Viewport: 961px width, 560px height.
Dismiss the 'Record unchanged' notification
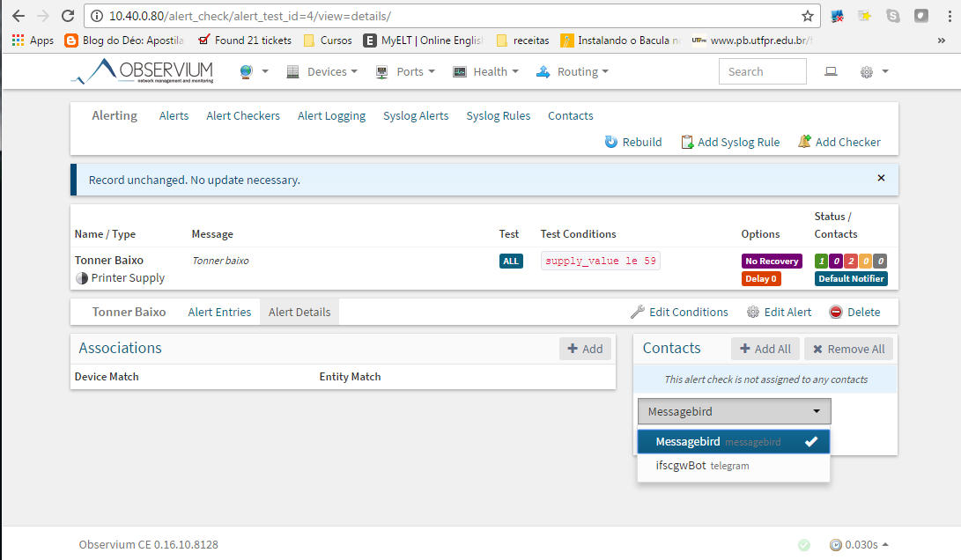pyautogui.click(x=881, y=178)
